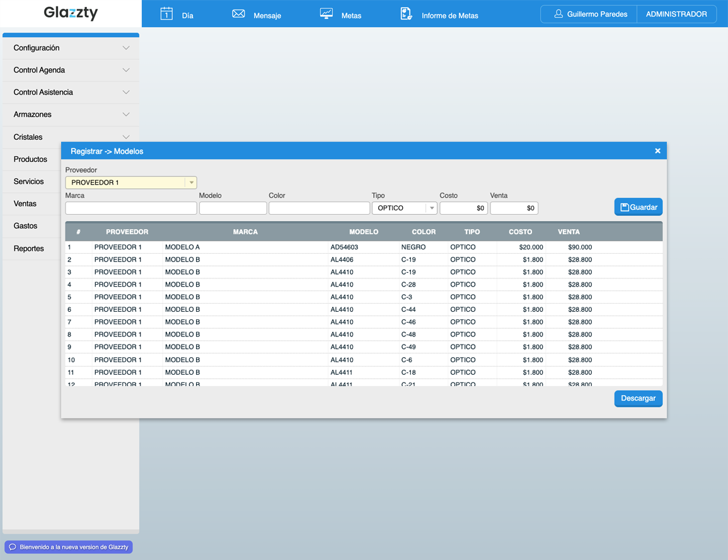Click the disk icon on the Guardar button
Viewport: 728px width, 560px height.
[625, 207]
